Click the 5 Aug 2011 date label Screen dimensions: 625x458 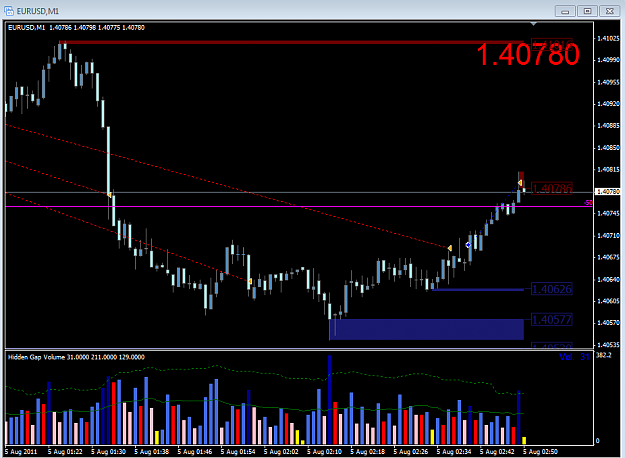21,452
